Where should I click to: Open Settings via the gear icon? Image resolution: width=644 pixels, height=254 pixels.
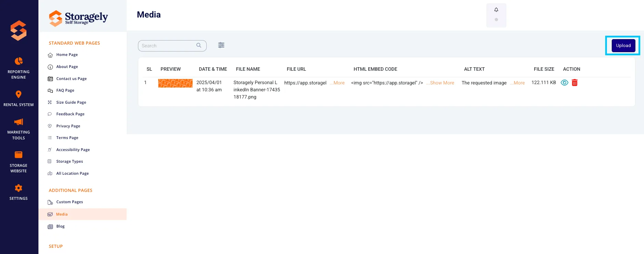(19, 188)
